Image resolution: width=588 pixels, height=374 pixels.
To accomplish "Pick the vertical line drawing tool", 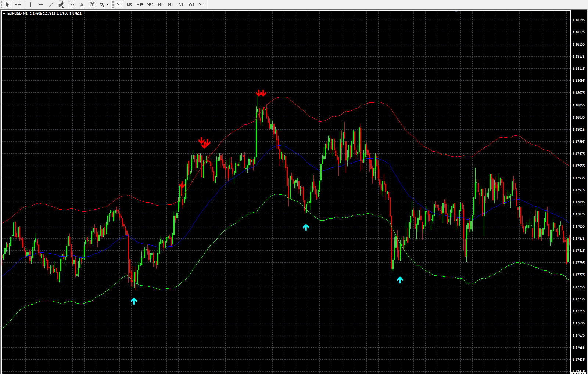I will point(30,4).
